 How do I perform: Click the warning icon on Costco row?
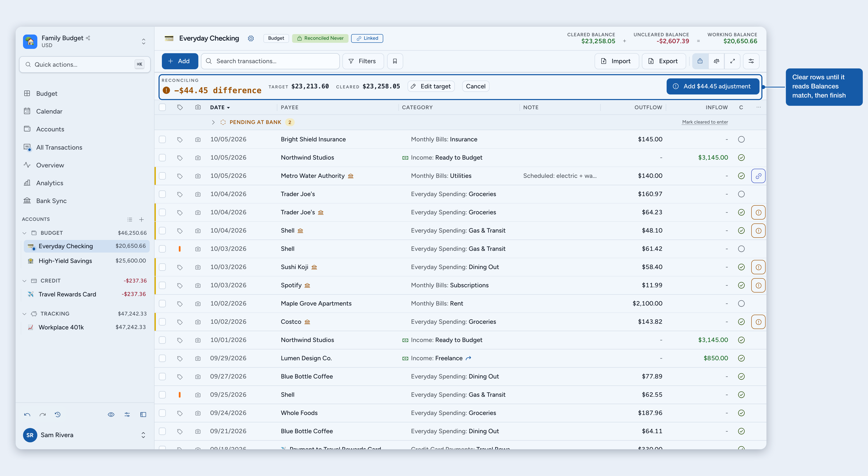pyautogui.click(x=758, y=322)
